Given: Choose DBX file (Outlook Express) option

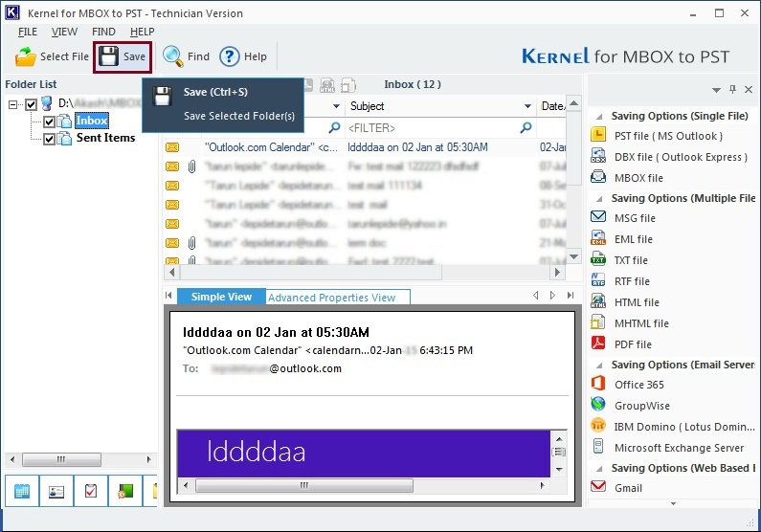Looking at the screenshot, I should tap(681, 157).
